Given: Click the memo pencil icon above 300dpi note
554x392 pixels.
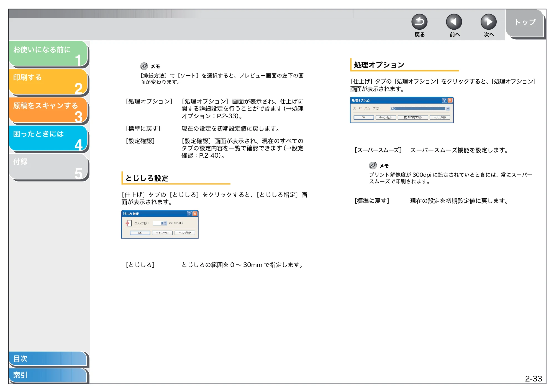Looking at the screenshot, I should (373, 165).
